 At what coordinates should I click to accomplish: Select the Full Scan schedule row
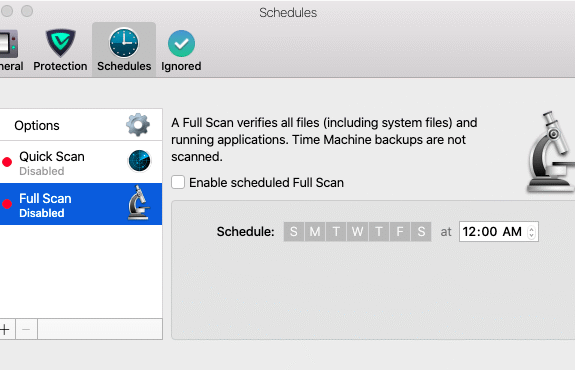click(81, 204)
